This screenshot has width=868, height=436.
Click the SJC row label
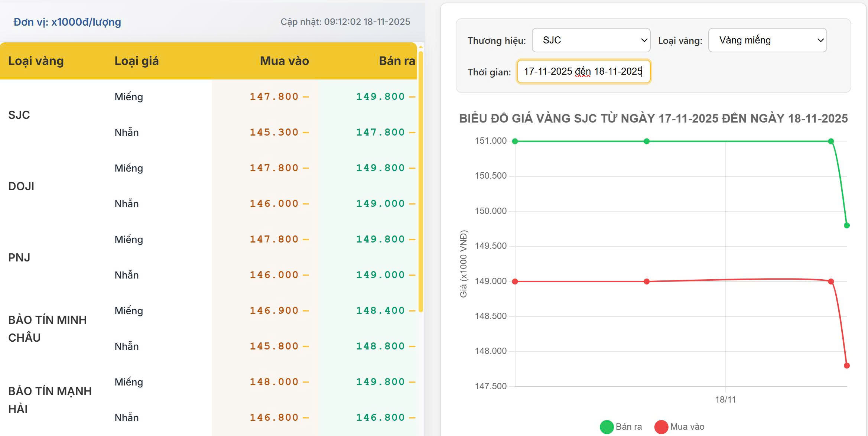(19, 115)
